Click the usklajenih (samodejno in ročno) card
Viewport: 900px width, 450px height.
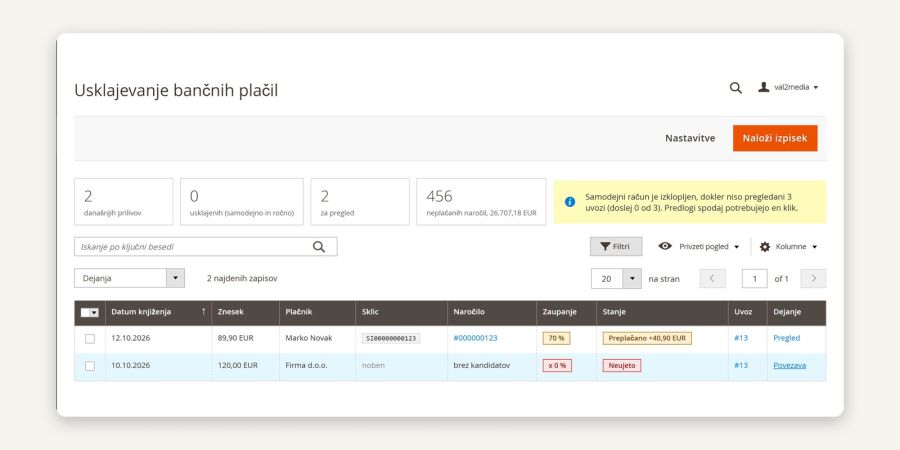[242, 201]
